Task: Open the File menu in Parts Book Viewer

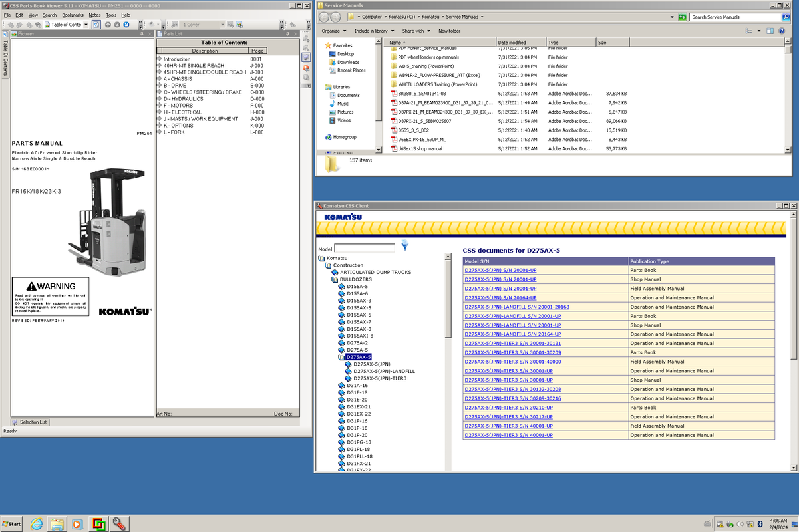Action: coord(7,15)
